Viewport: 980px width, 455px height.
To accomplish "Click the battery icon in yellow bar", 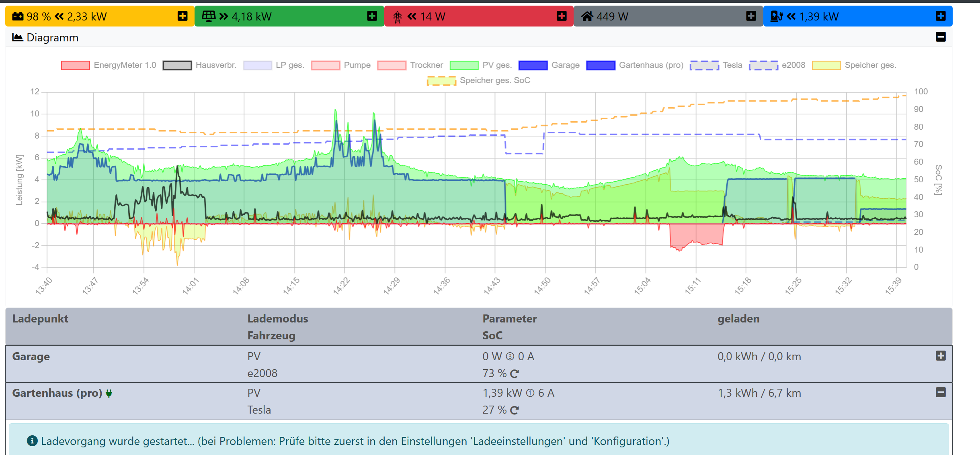I will point(18,16).
